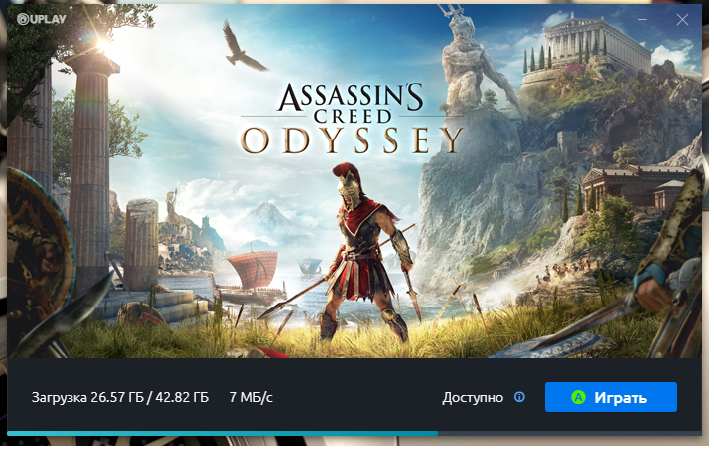Click the green A badge on Играть
This screenshot has height=454, width=714.
point(578,397)
